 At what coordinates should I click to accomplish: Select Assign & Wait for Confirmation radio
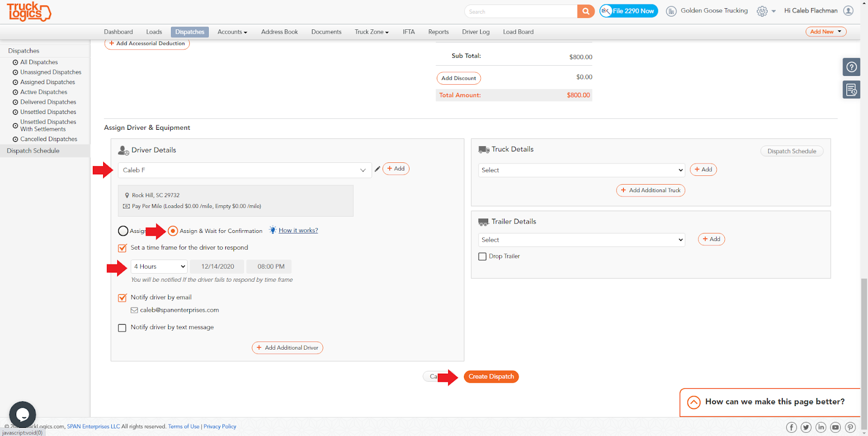pos(173,231)
